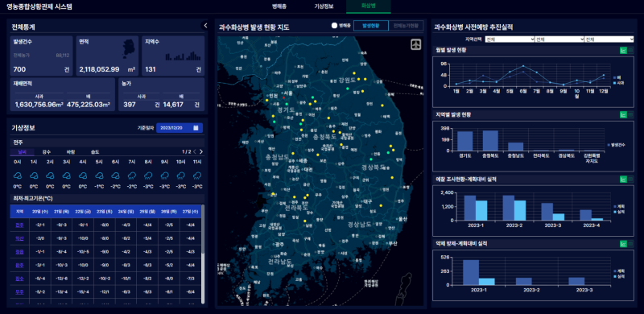Toggle the 병해충 switch above map
This screenshot has width=644, height=314.
[x=335, y=26]
